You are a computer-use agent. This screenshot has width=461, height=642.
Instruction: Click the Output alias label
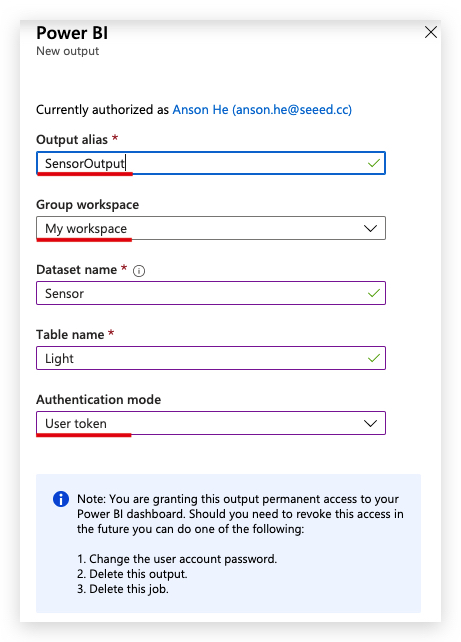(72, 140)
